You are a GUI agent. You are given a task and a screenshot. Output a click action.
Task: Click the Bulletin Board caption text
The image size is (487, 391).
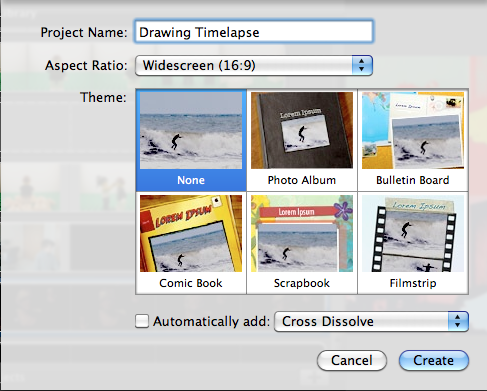413,180
